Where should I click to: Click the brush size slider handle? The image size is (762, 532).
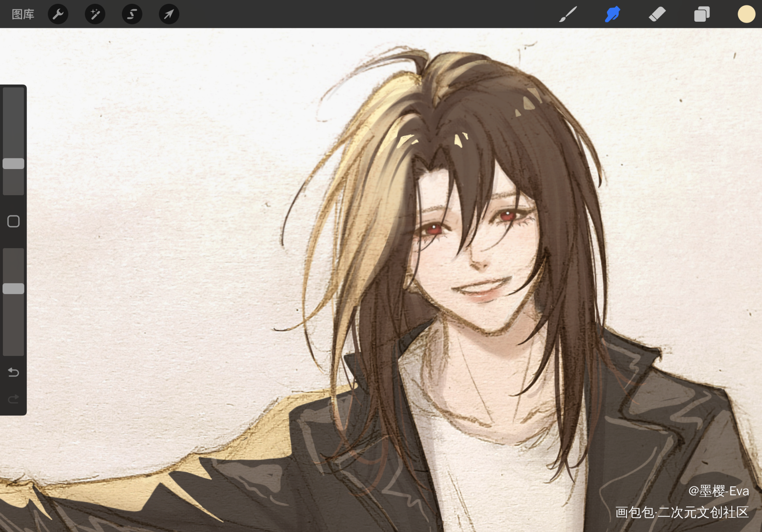(13, 164)
